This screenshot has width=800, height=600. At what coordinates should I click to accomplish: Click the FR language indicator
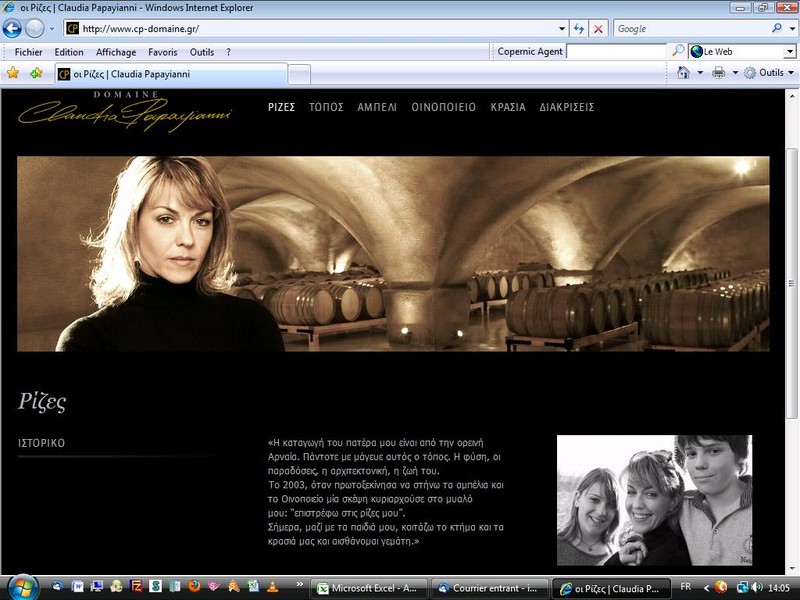[686, 587]
